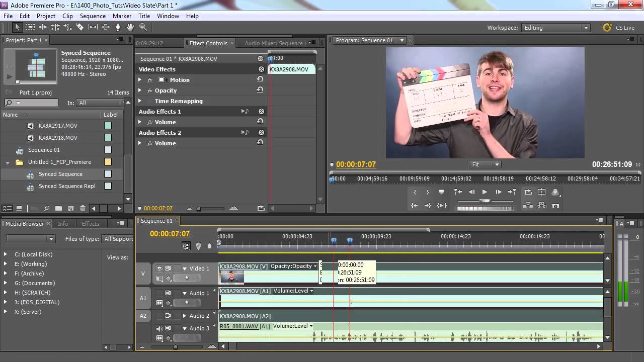Open the Window menu

(168, 16)
